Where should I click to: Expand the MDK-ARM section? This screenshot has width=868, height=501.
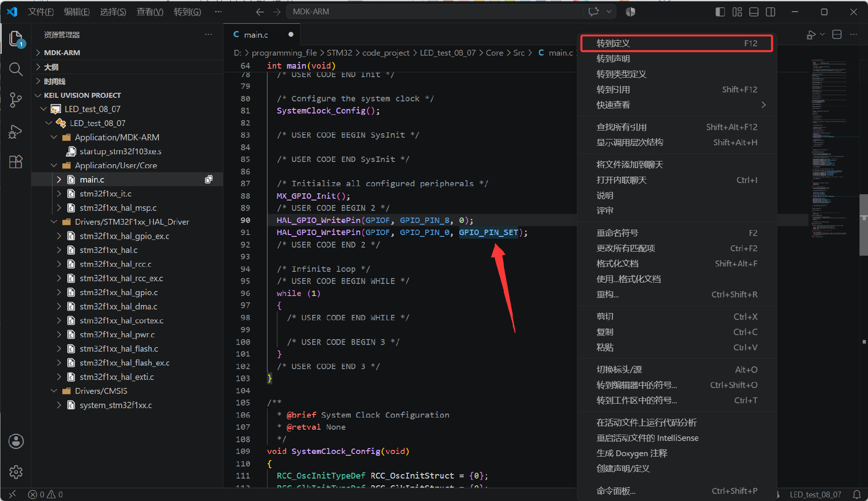coord(127,52)
